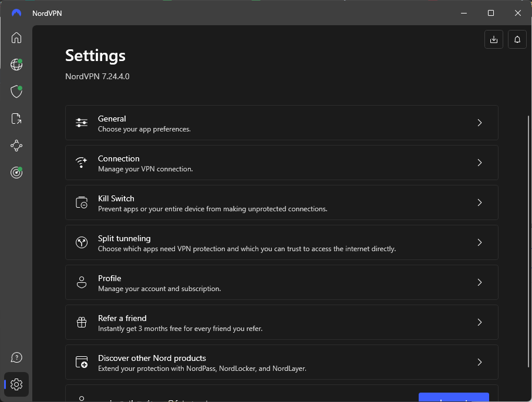Click the Profile person icon
Viewport: 532px width, 402px height.
[82, 282]
